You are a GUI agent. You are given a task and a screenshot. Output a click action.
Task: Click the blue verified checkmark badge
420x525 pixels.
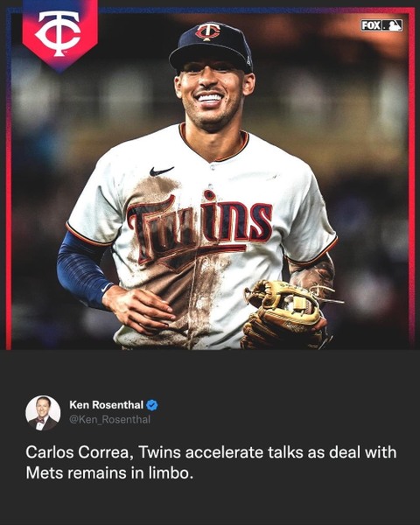point(152,405)
